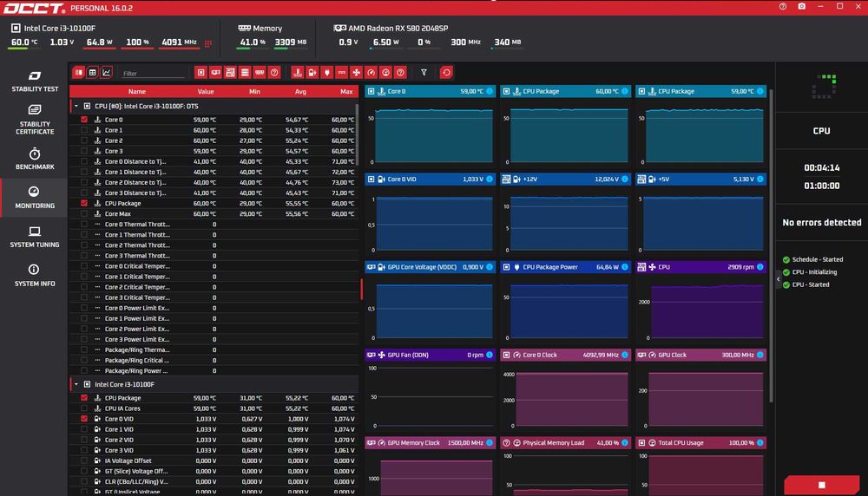The image size is (868, 496).
Task: Select the Core 0 Distance to Tj row
Action: pyautogui.click(x=214, y=161)
